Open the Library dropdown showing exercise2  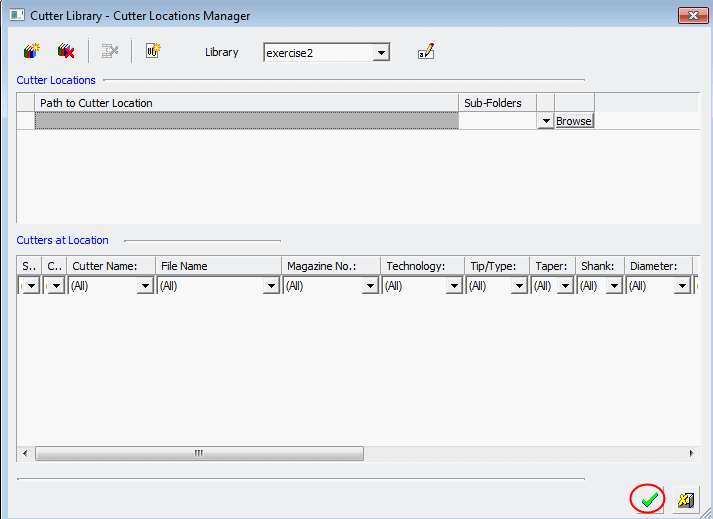[381, 52]
